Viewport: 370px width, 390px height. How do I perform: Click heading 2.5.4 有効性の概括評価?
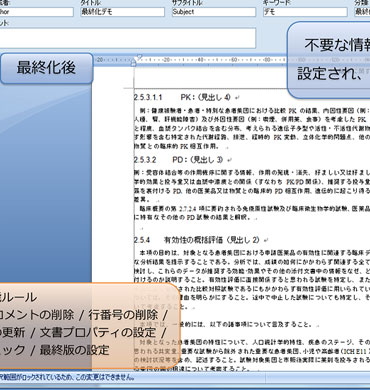tap(197, 240)
